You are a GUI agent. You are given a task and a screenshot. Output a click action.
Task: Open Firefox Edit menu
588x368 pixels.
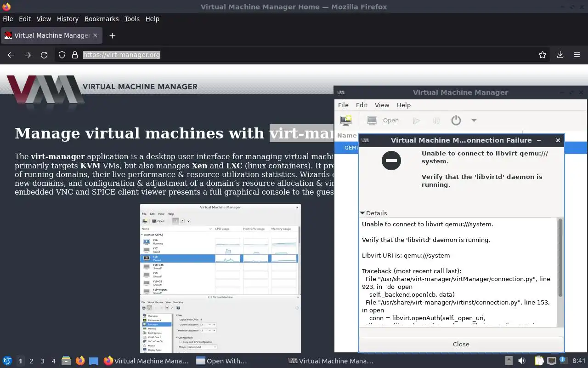[x=25, y=19]
